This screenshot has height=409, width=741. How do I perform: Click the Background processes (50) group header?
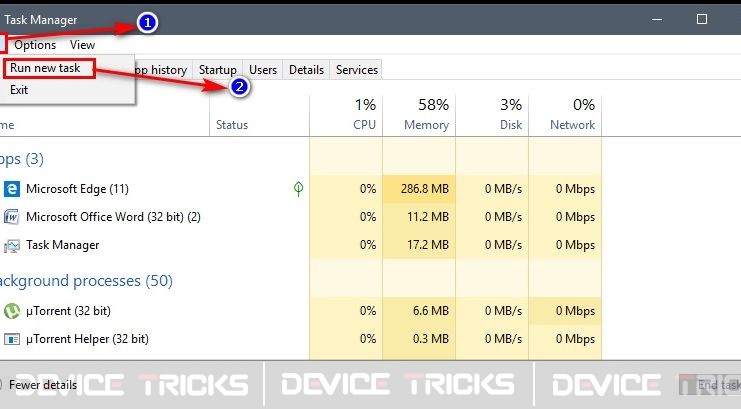pyautogui.click(x=86, y=281)
